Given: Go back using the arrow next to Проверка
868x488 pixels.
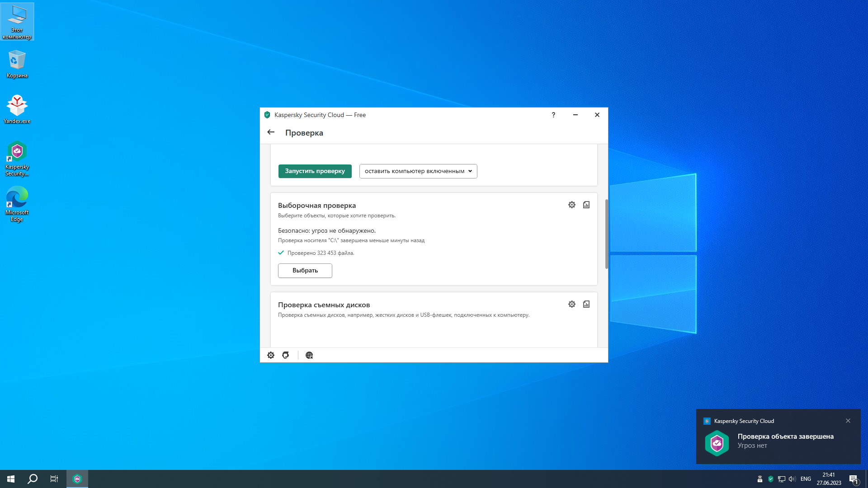Looking at the screenshot, I should point(271,132).
